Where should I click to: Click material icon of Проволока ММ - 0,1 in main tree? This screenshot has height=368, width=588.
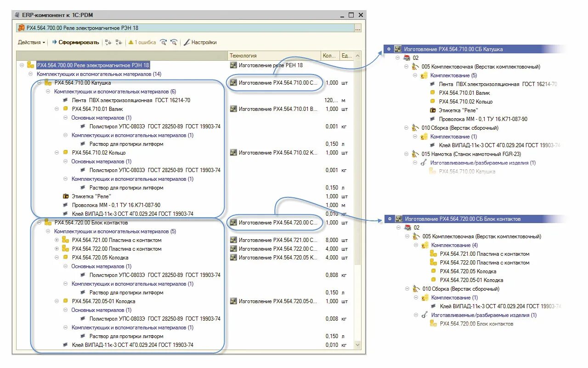click(65, 205)
